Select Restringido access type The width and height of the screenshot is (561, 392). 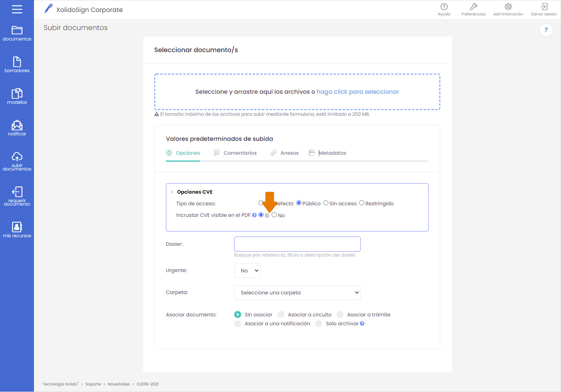(362, 203)
